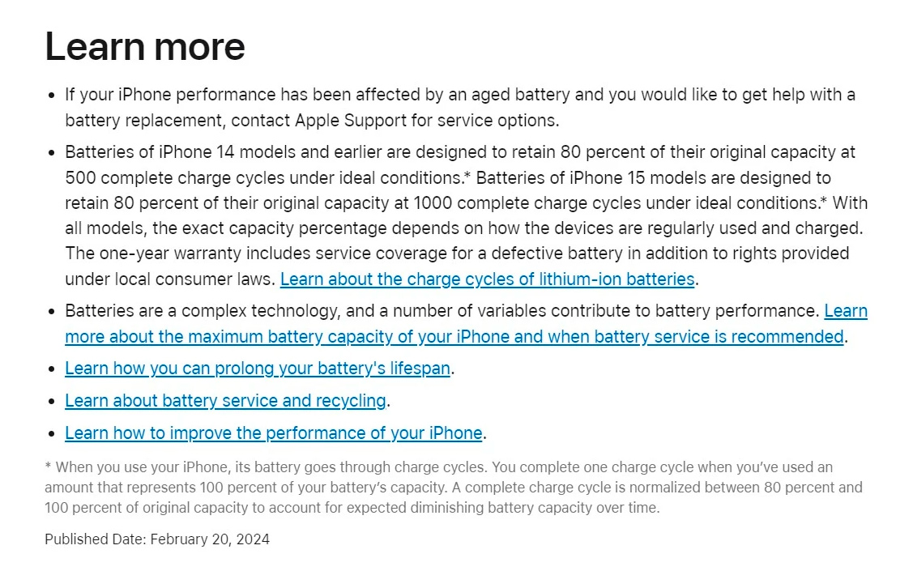Open the lithium-ion charge cycles link

tap(487, 279)
